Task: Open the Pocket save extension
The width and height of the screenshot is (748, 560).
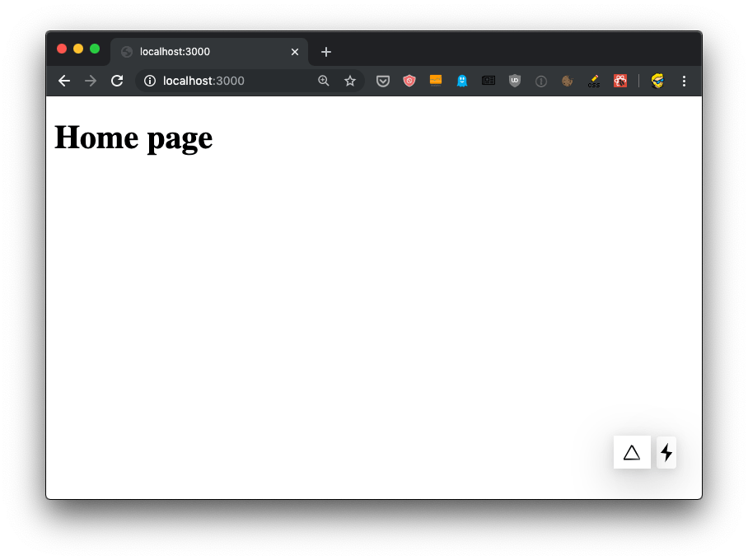Action: (x=382, y=81)
